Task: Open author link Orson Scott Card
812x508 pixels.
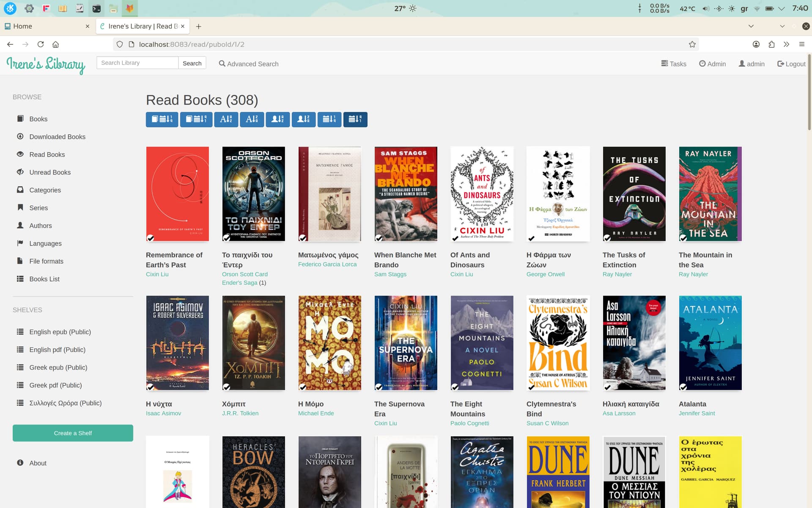Action: (245, 274)
